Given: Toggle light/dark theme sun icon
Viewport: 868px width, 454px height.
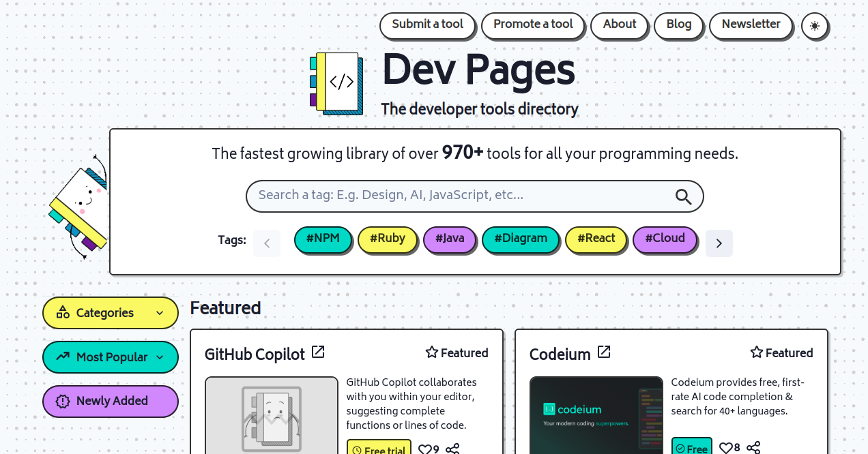Looking at the screenshot, I should (x=814, y=27).
